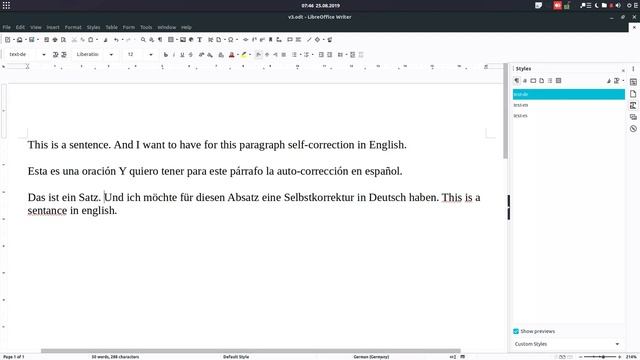Toggle underline formatting
Screen dimensions: 640x360
pyautogui.click(x=182, y=54)
